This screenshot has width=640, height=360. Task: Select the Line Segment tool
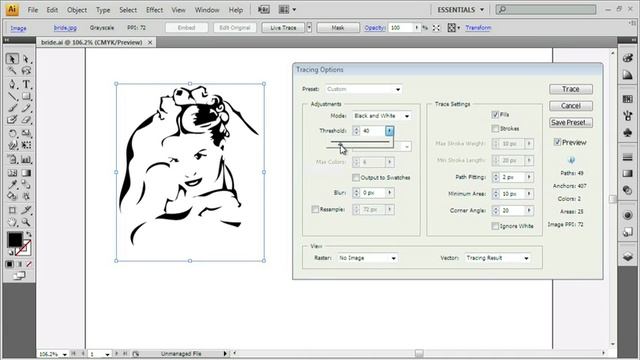[x=12, y=96]
